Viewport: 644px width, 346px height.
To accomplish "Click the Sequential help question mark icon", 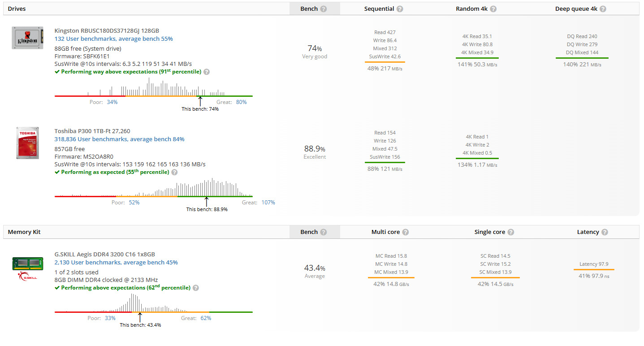I will (x=400, y=9).
